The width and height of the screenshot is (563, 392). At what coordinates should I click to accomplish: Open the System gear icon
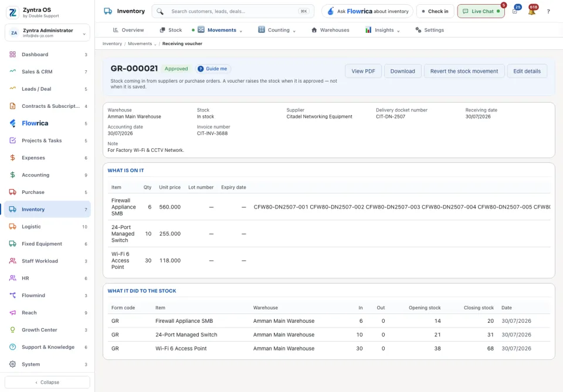click(12, 364)
